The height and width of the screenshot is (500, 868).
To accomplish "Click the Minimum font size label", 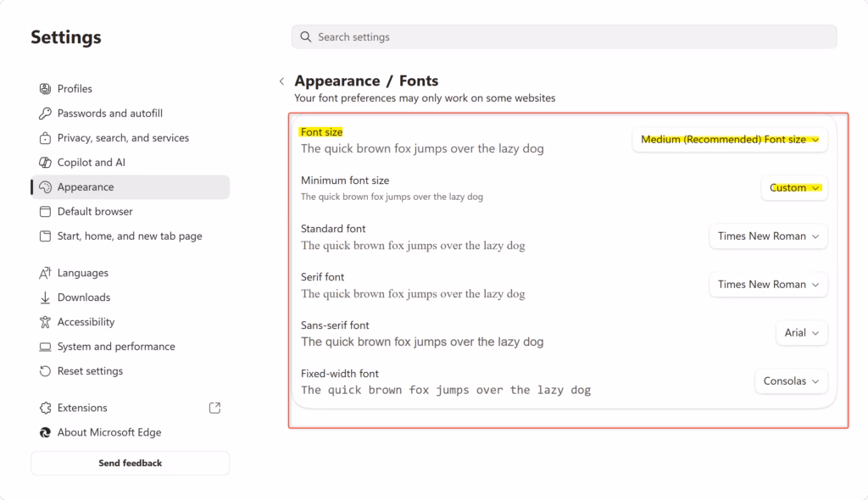I will pyautogui.click(x=345, y=181).
